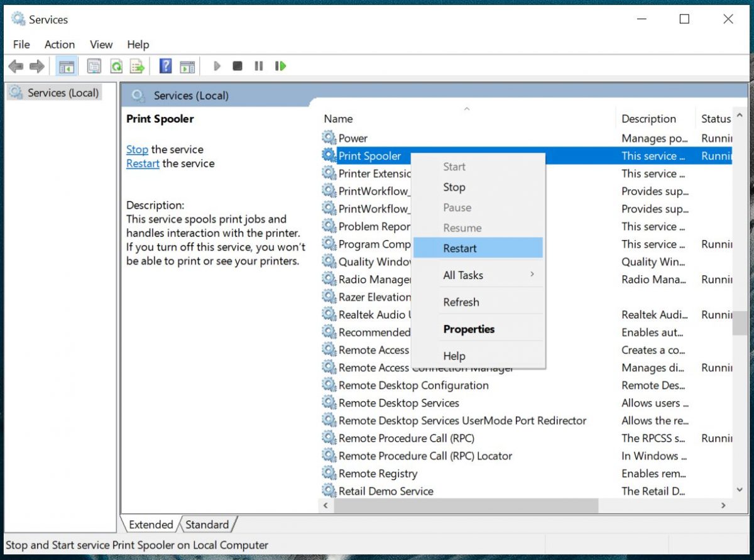Click the gear icon beside Problem Reports service
754x560 pixels.
point(329,226)
